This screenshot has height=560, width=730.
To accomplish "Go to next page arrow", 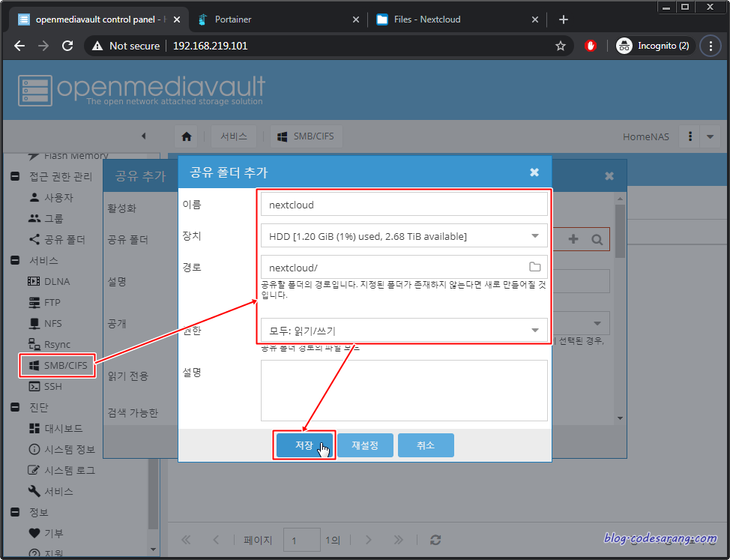I will pos(368,540).
